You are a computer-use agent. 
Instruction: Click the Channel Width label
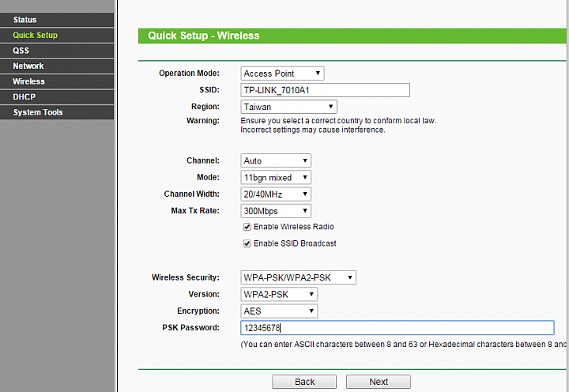(x=191, y=194)
